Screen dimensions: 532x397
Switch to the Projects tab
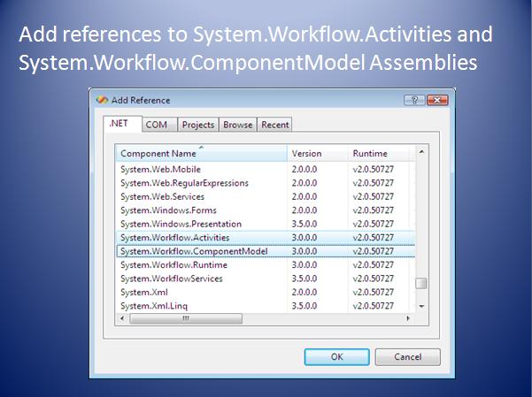(x=198, y=125)
